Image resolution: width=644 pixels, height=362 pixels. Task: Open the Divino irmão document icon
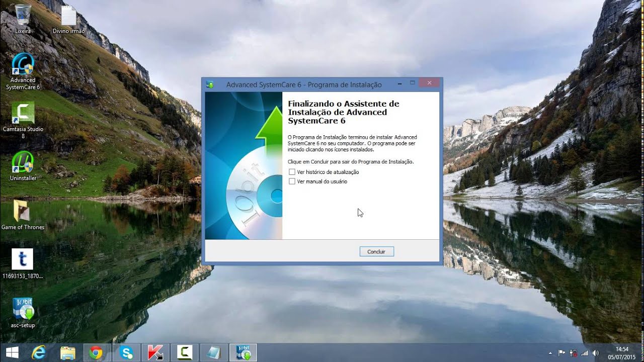[69, 19]
